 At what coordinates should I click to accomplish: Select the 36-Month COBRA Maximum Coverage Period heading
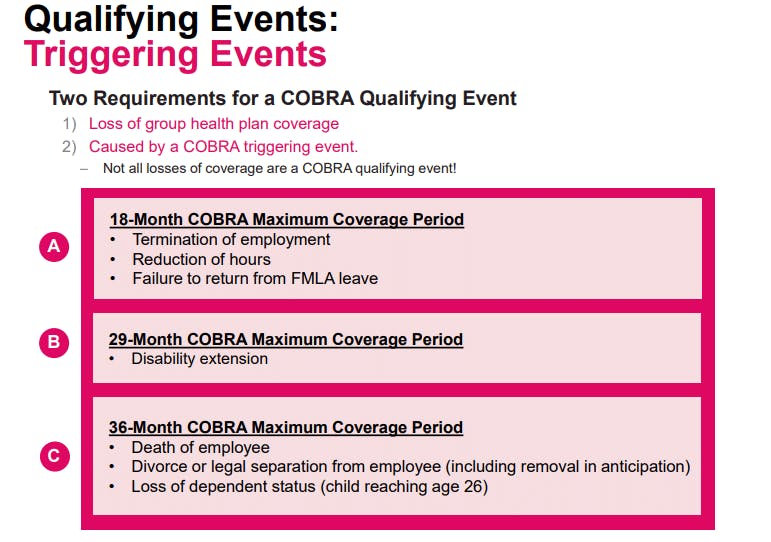pos(286,427)
